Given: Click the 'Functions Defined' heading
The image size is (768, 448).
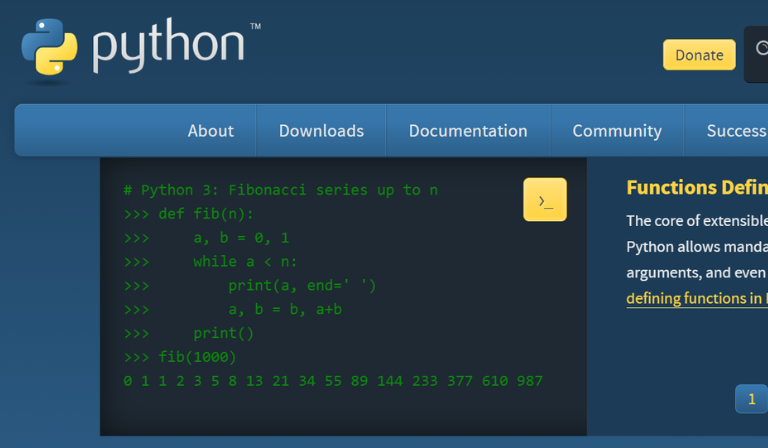Looking at the screenshot, I should click(x=697, y=188).
